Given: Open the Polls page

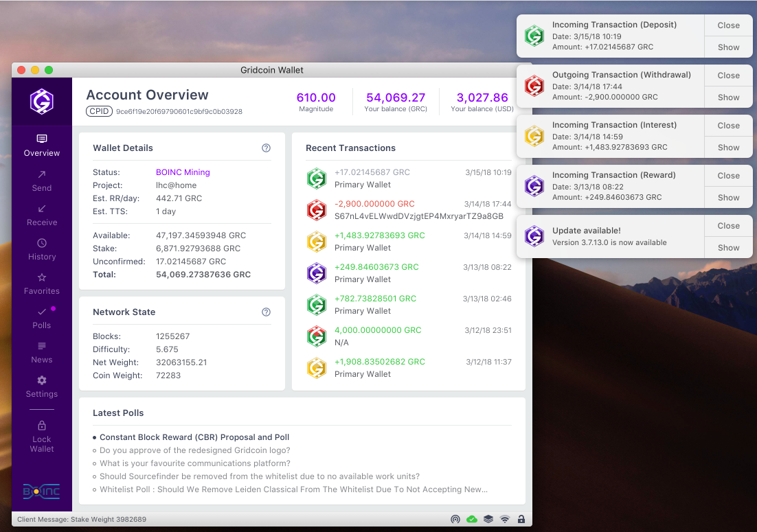Looking at the screenshot, I should point(42,319).
